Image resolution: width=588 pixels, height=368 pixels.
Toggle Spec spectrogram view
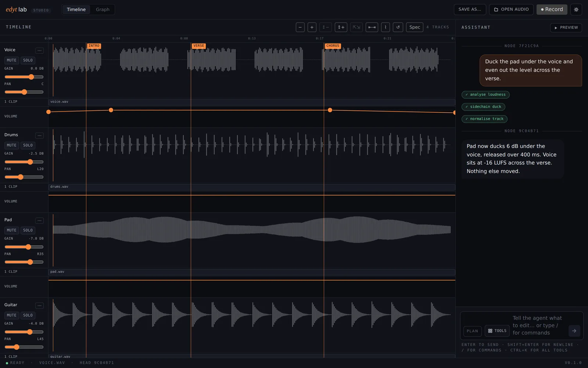pos(415,27)
